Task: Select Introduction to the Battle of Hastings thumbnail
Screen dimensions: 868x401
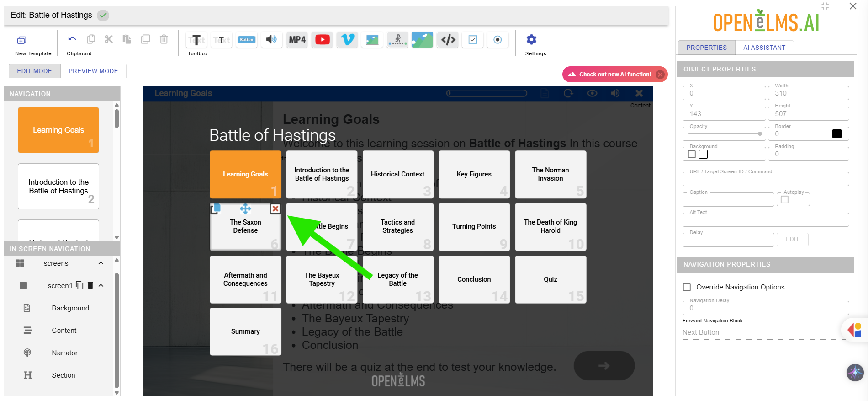Action: coord(58,187)
